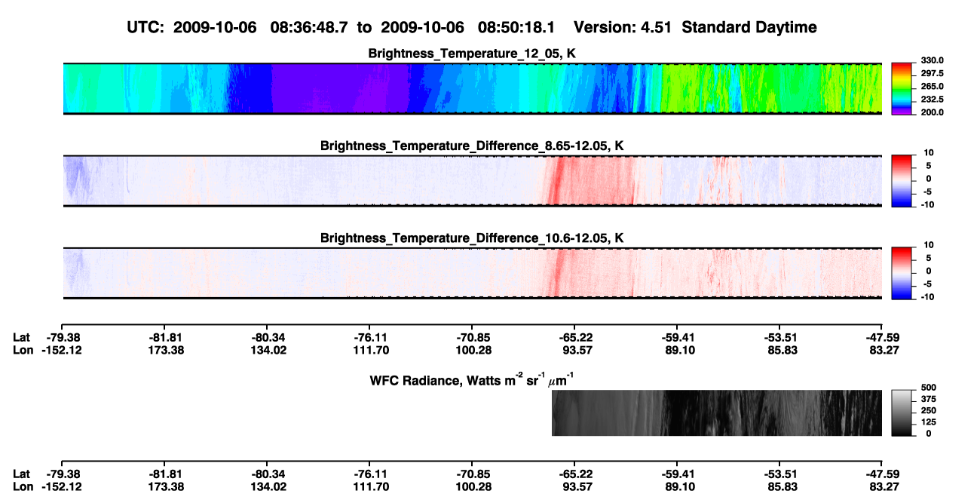Click longitude '89.10' on axis above WFC title

click(676, 350)
